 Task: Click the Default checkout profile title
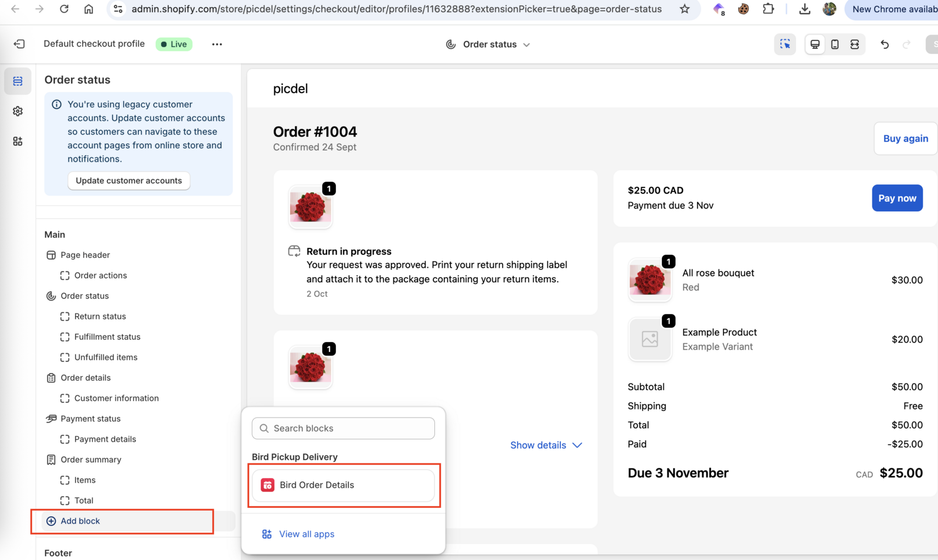pyautogui.click(x=94, y=44)
